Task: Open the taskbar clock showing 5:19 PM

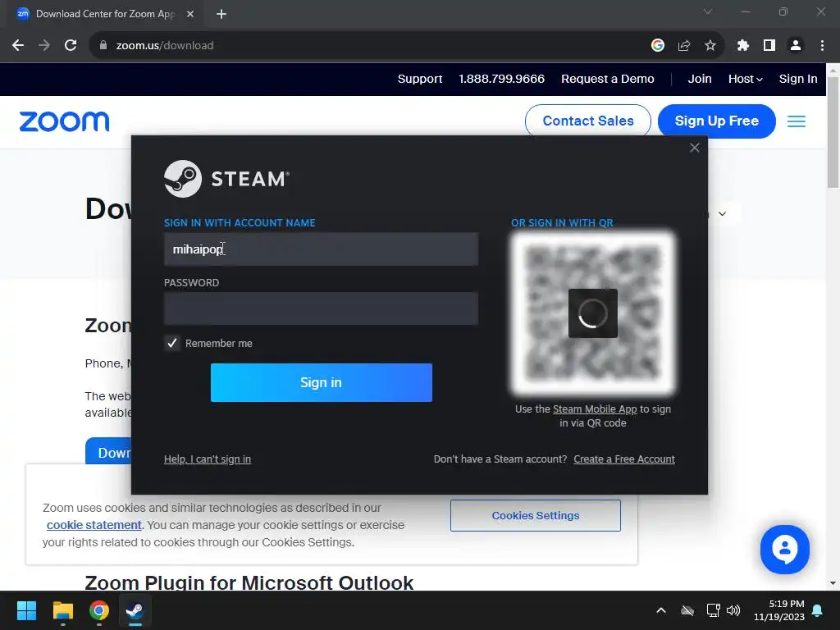Action: 779,610
